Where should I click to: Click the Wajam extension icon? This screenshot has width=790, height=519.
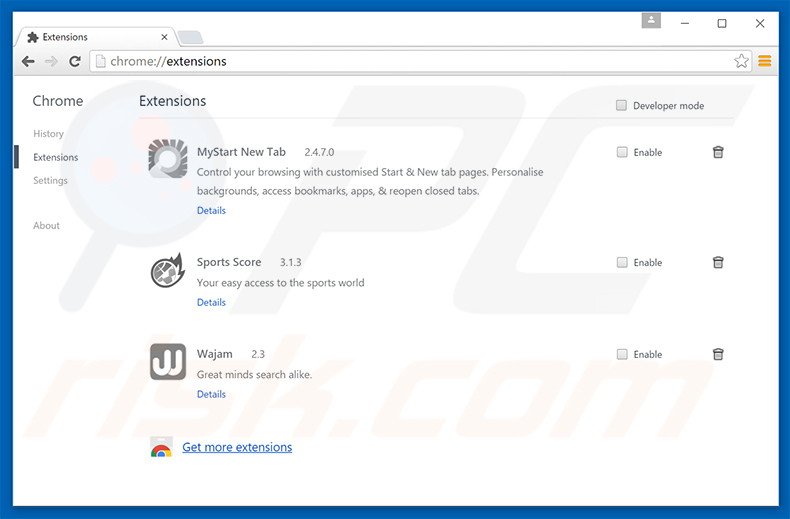pos(168,362)
